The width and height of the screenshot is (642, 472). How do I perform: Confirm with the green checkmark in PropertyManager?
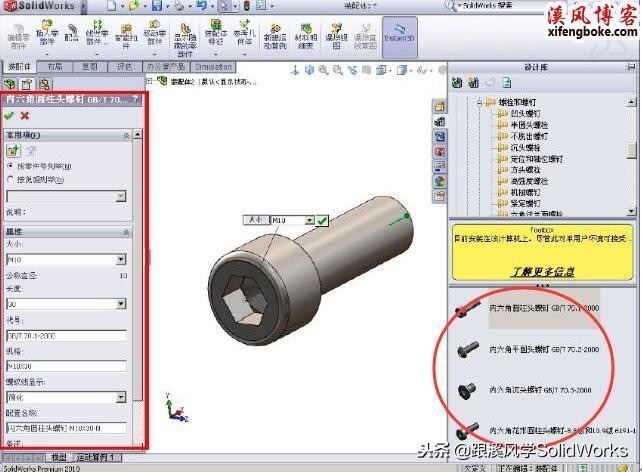coord(9,116)
